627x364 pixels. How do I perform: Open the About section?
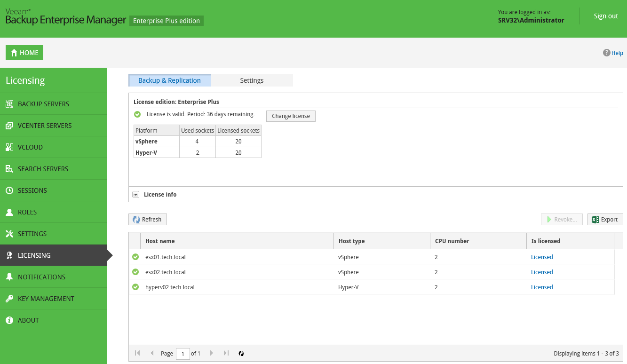(54, 320)
